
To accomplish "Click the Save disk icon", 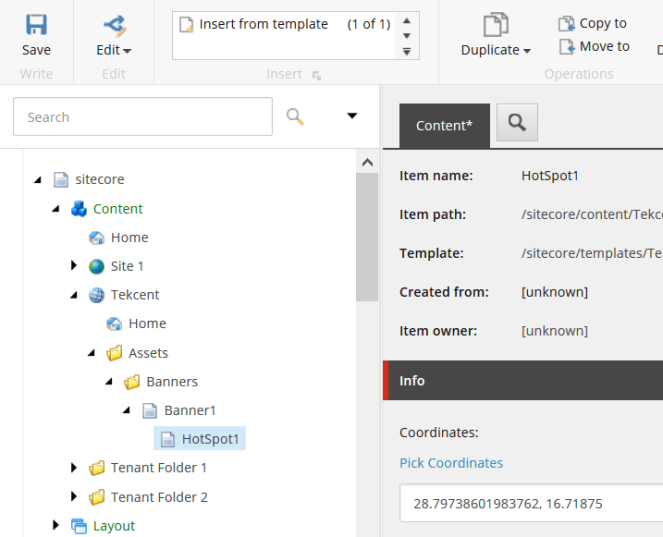I will pos(36,26).
